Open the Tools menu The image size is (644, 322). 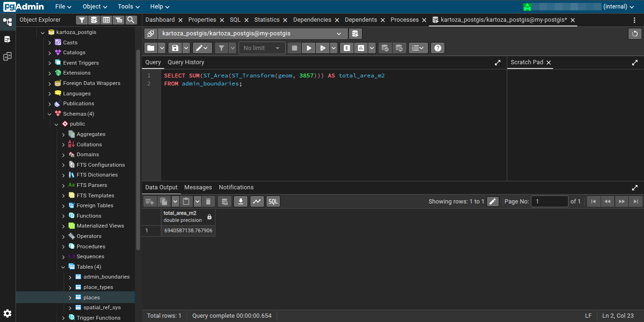click(x=129, y=7)
